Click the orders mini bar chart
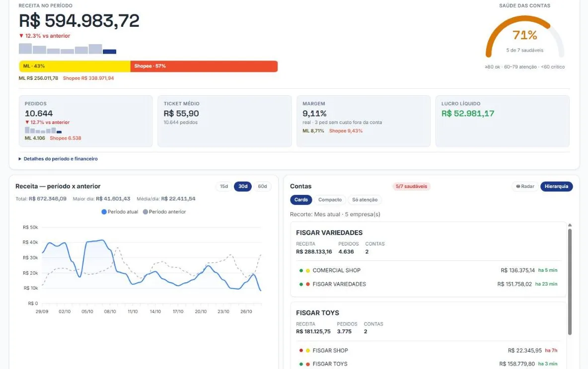 click(x=43, y=130)
